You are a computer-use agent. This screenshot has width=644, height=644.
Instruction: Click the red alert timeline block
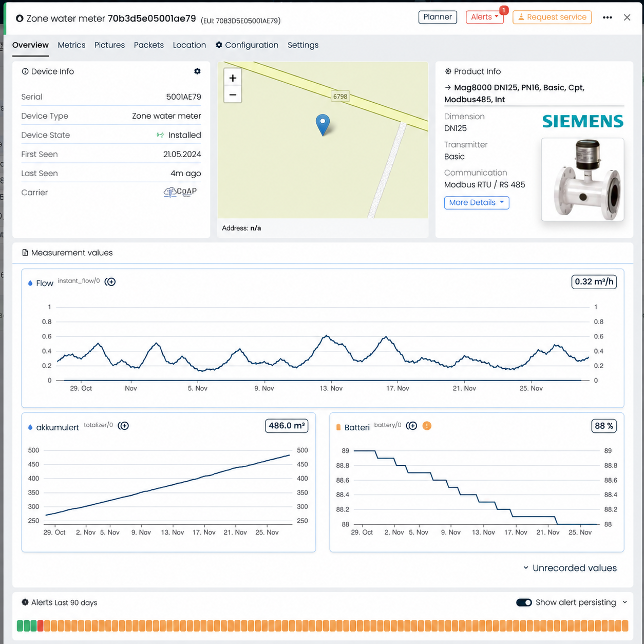click(41, 626)
